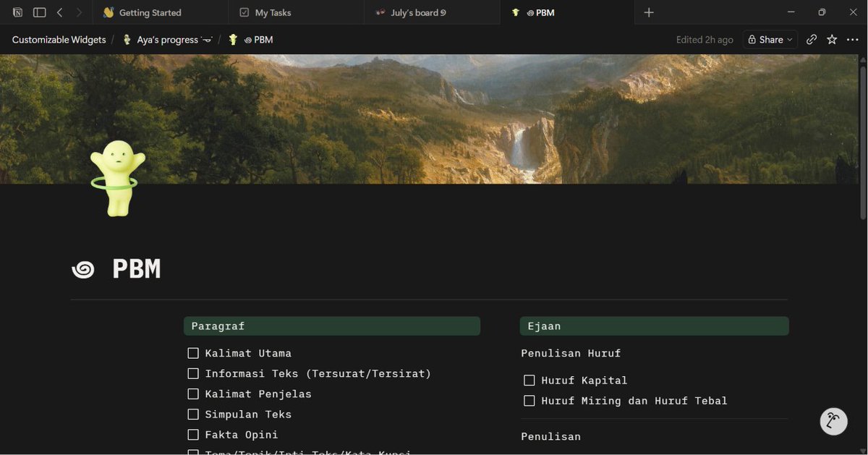Click the Penulisan Huruf subheading
The height and width of the screenshot is (455, 868).
pos(571,353)
